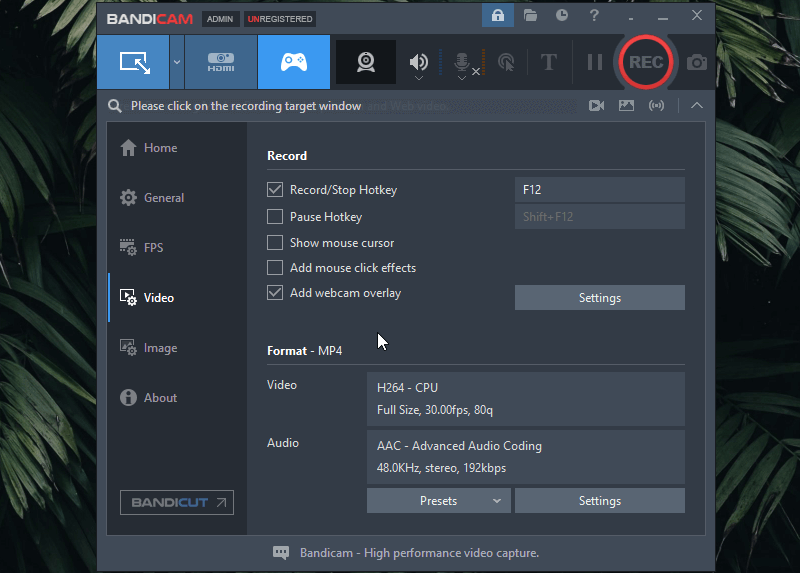This screenshot has width=800, height=573.
Task: Collapse the panel with chevron up arrow
Action: [x=697, y=106]
